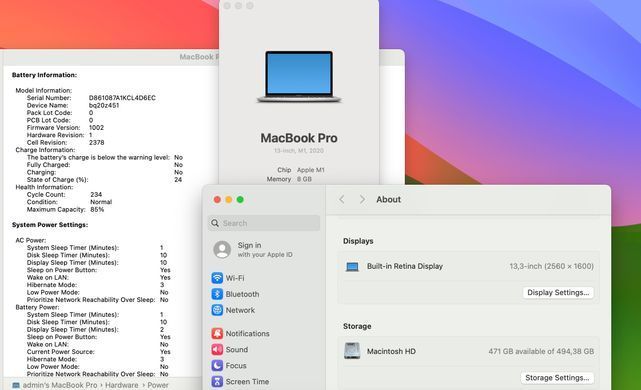Click Memory 8 GB line

click(289, 179)
